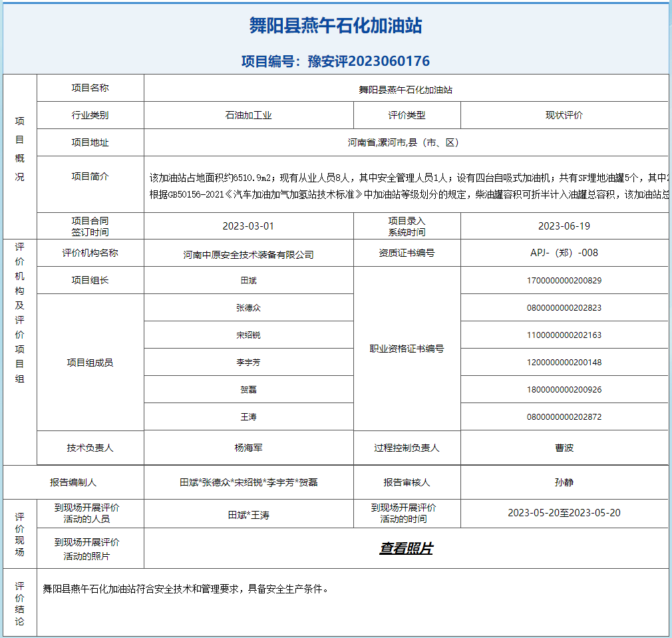Click intro line starting 该加油站占地面积约6510.9m2
Screen dimensions: 672x638
(x=409, y=178)
